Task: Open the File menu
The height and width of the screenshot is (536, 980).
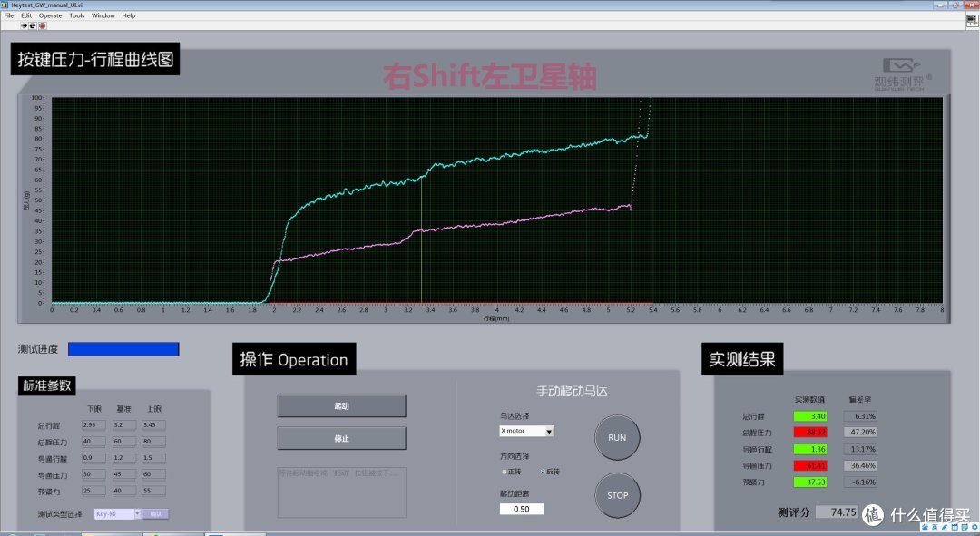Action: tap(9, 15)
